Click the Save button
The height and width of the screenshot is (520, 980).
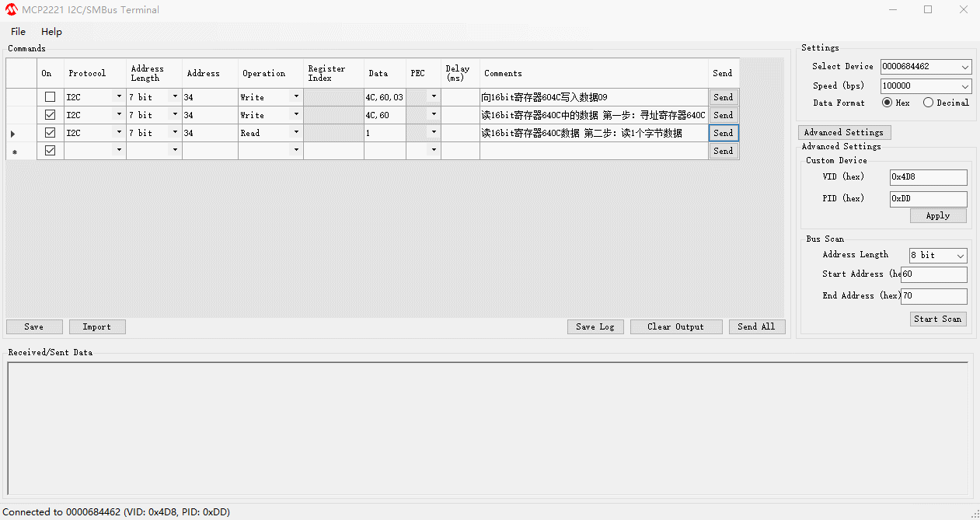click(34, 326)
